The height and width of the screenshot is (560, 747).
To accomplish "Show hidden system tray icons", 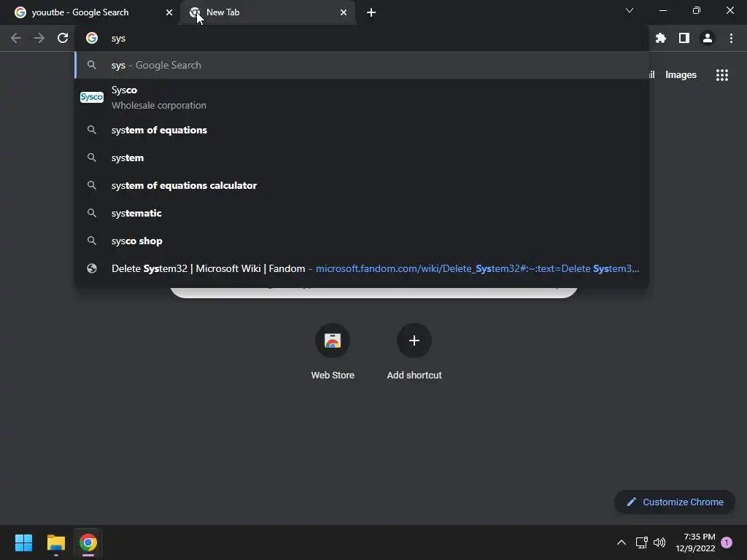I will (x=622, y=542).
